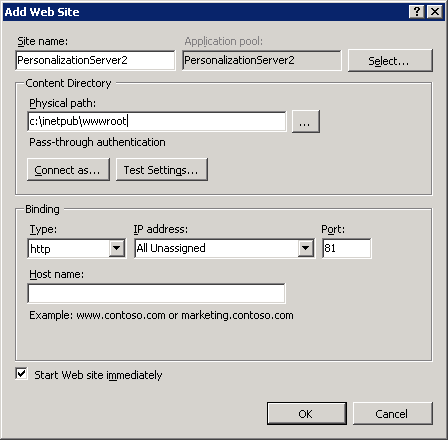Select the http type combo box
The image size is (448, 440).
[x=77, y=248]
